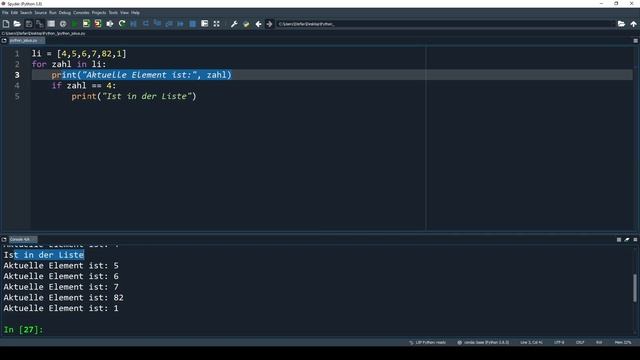
Task: Debug step return icon
Action: pos(169,24)
